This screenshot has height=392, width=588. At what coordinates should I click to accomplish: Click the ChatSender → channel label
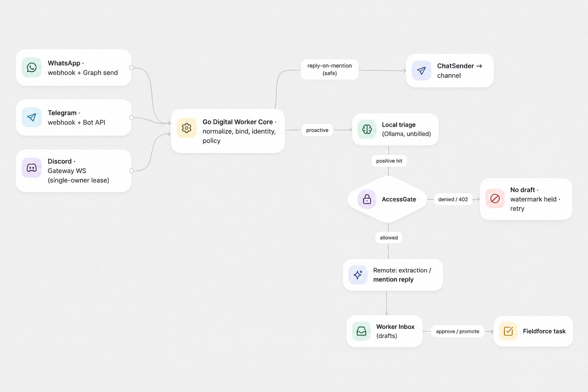point(460,71)
